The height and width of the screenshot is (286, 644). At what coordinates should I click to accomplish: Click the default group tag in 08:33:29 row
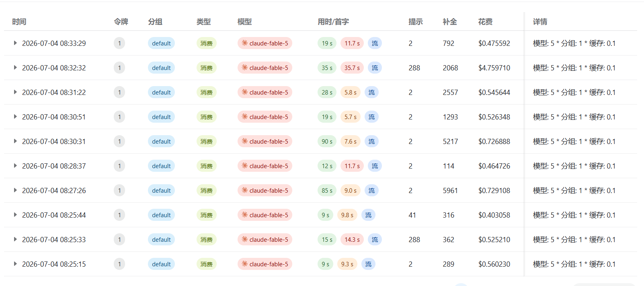(x=161, y=43)
